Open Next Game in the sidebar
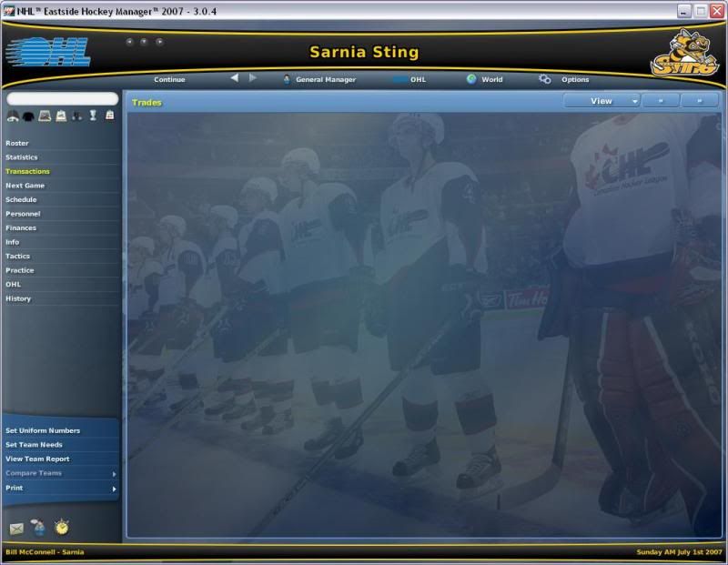 click(25, 186)
